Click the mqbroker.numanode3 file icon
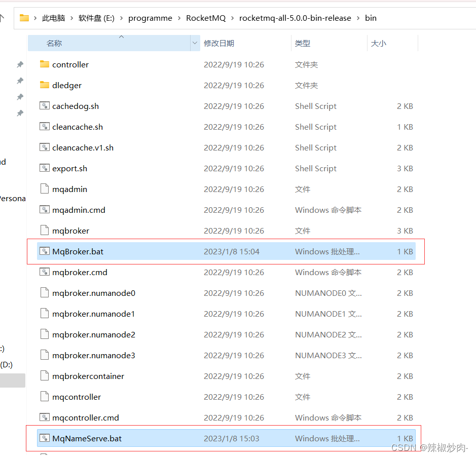476x457 pixels. tap(45, 355)
